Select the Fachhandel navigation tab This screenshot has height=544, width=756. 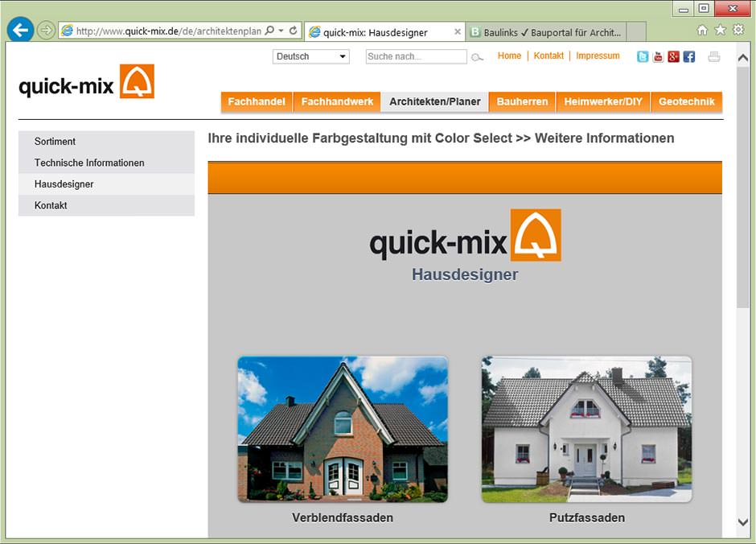pos(257,101)
